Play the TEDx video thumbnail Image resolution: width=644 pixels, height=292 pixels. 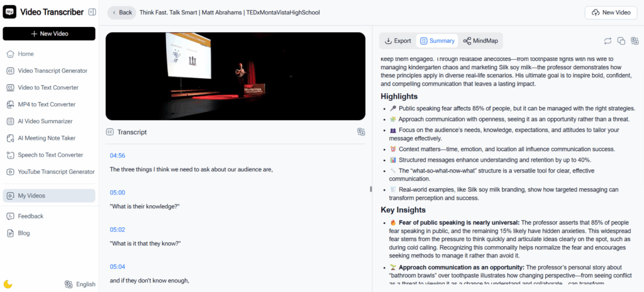pyautogui.click(x=235, y=76)
